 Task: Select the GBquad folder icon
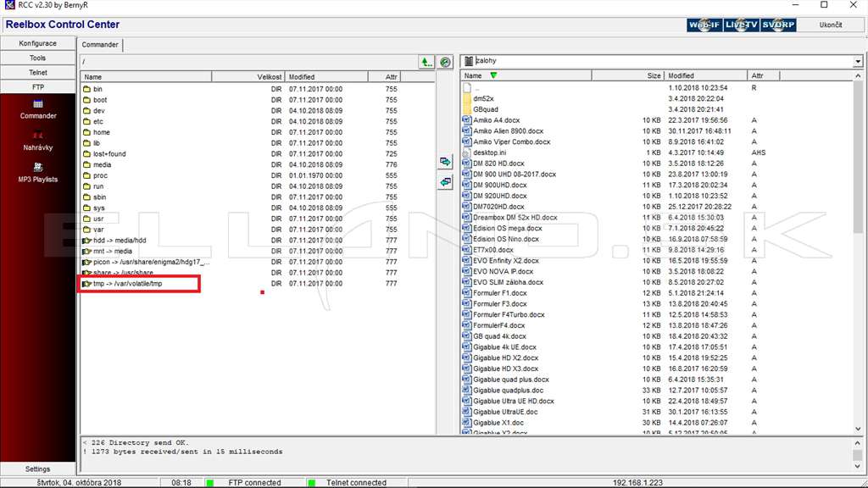[x=467, y=109]
